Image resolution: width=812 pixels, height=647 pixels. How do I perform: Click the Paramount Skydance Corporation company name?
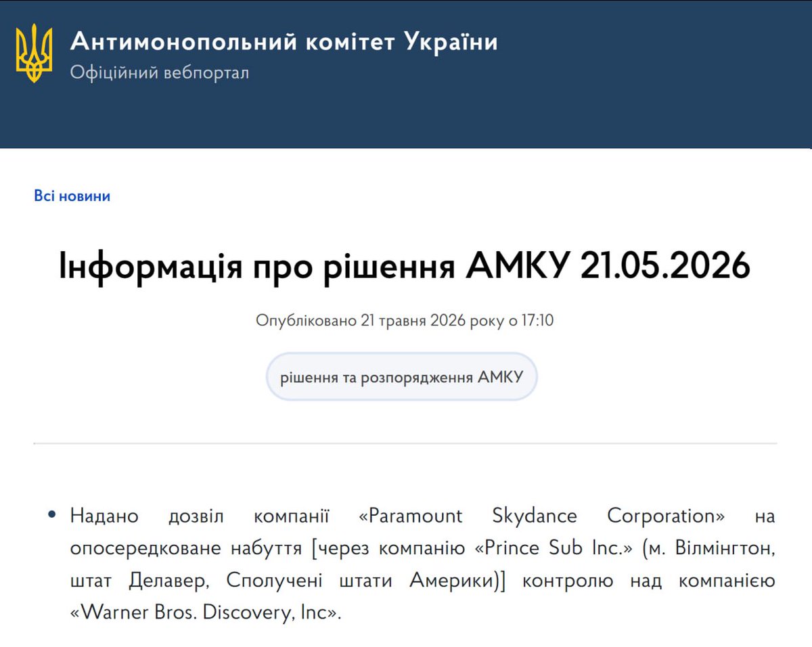coord(541,516)
